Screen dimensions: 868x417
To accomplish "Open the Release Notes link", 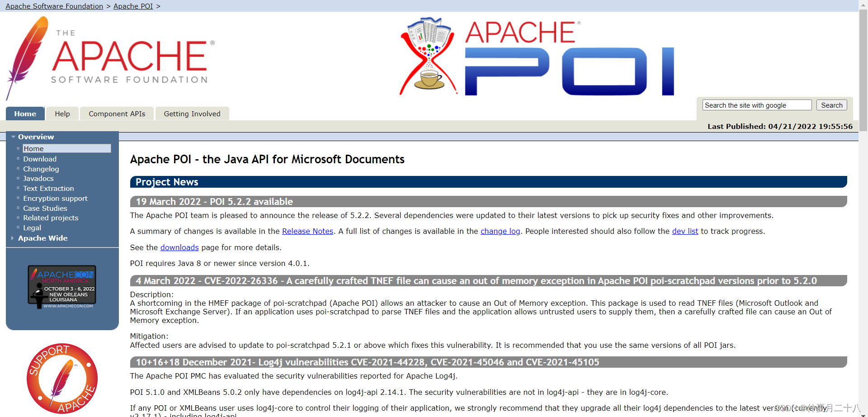I will pyautogui.click(x=307, y=231).
